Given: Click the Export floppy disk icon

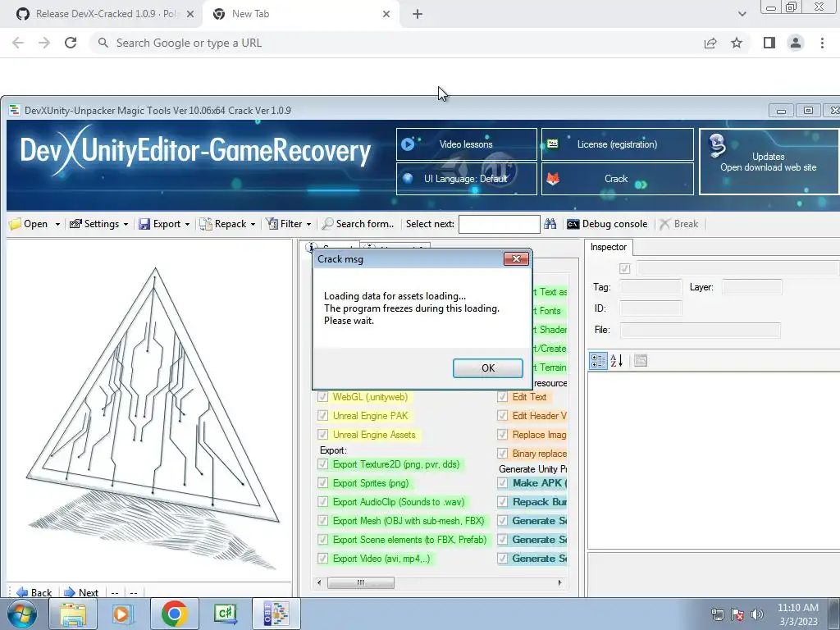Looking at the screenshot, I should coord(144,224).
